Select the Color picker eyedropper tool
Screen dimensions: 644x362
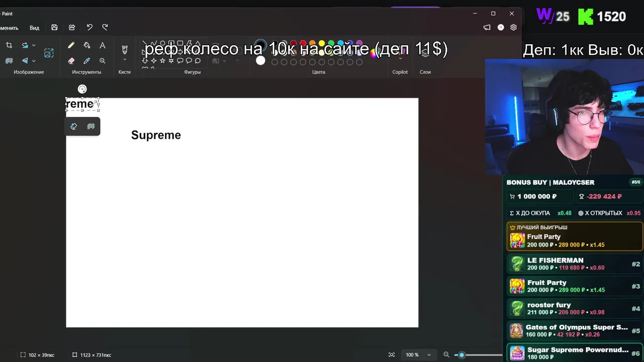[87, 60]
